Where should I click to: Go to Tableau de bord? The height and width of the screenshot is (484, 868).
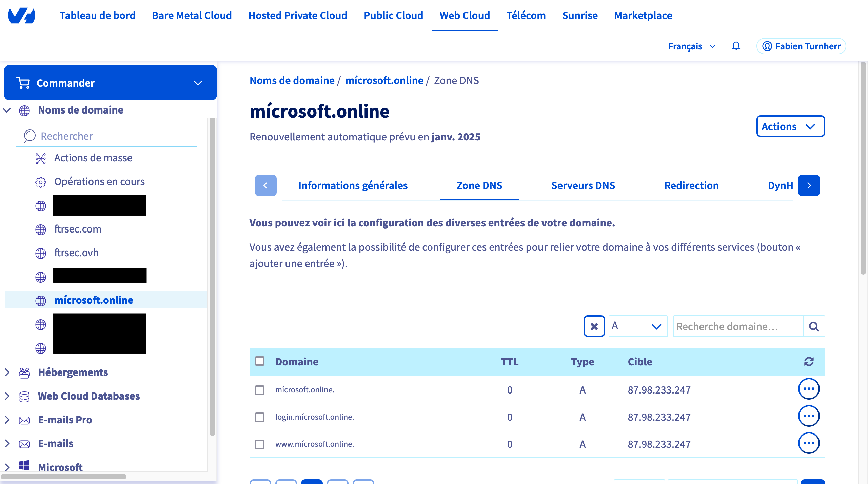coord(98,16)
